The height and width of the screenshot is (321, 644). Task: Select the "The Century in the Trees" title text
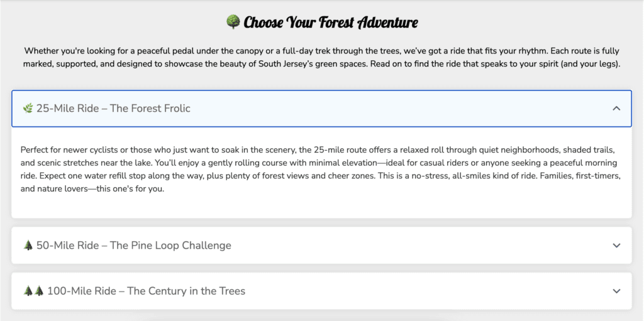tap(186, 291)
